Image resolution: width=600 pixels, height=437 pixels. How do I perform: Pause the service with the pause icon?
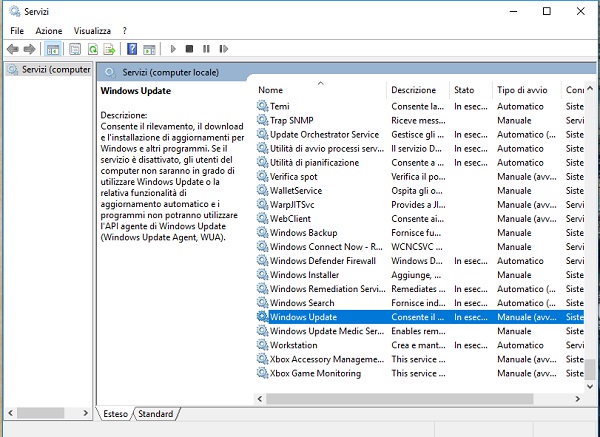[x=206, y=49]
